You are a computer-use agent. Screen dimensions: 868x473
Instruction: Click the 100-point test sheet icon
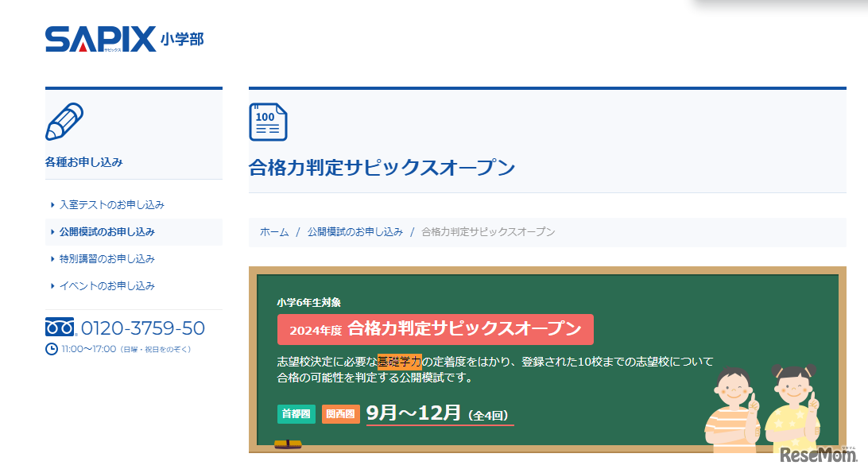(268, 122)
